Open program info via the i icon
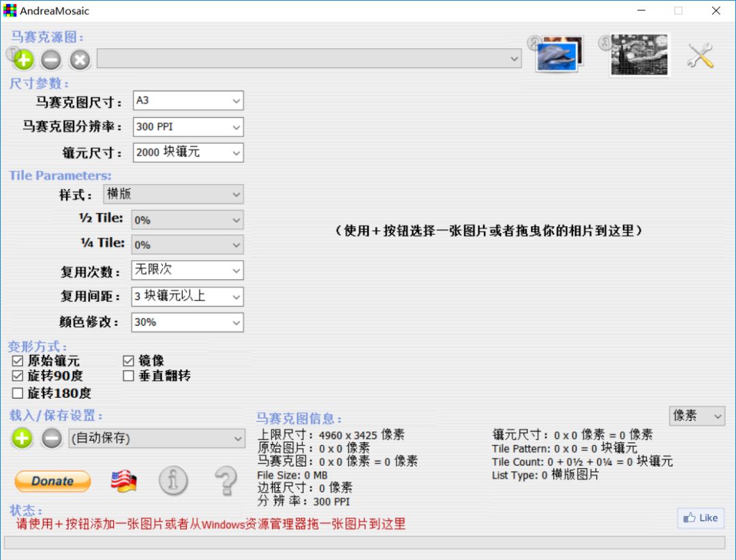Image resolution: width=736 pixels, height=560 pixels. 173,481
